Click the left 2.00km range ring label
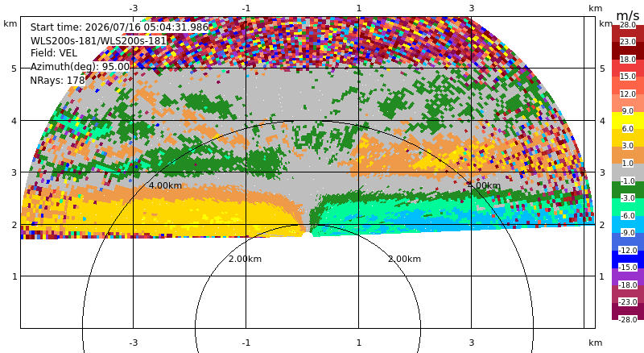Viewport: 644px width, 353px height. pos(245,259)
